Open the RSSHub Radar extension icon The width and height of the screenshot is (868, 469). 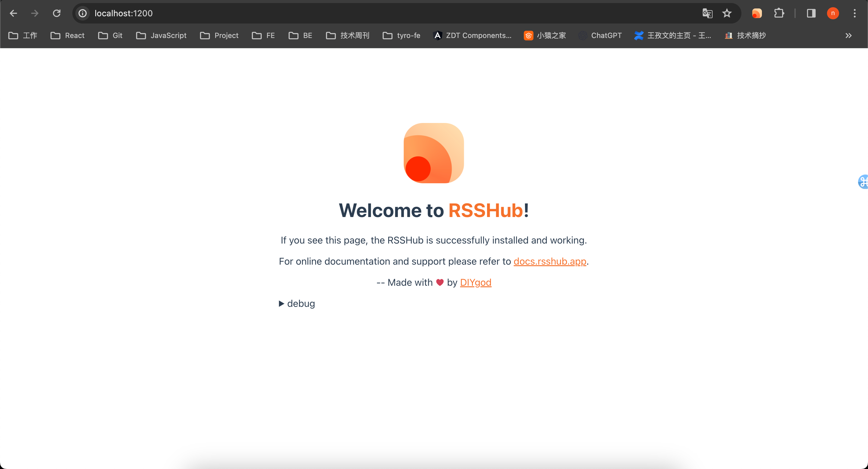click(757, 13)
